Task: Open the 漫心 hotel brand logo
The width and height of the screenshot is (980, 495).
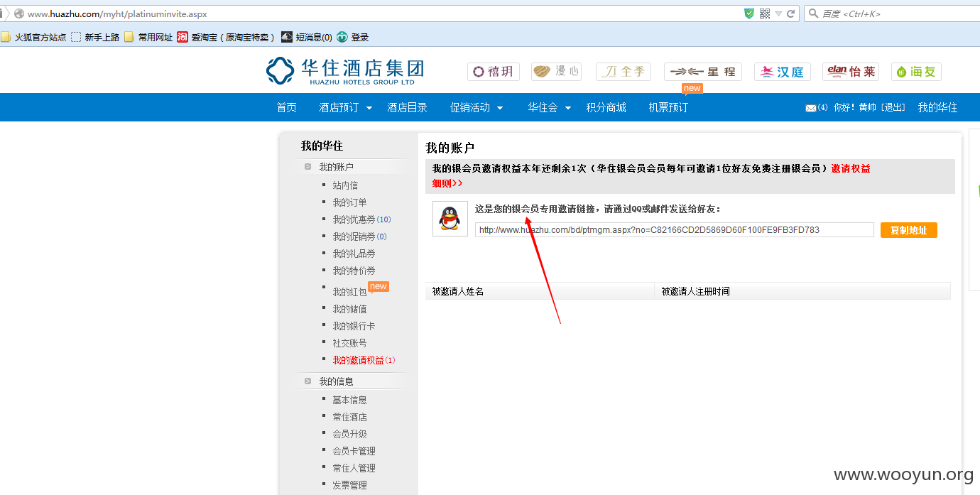Action: [556, 72]
